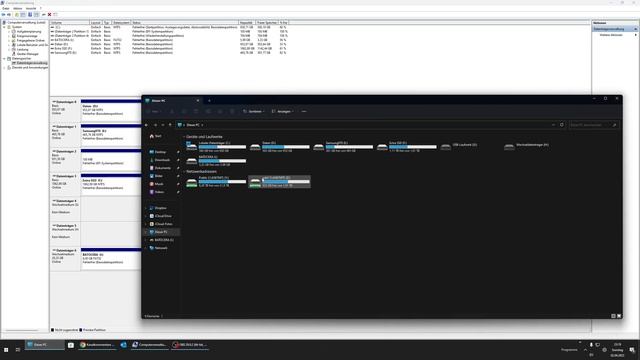Collapse the Geräte und Laufwerke group
The image size is (640, 360).
click(x=184, y=137)
